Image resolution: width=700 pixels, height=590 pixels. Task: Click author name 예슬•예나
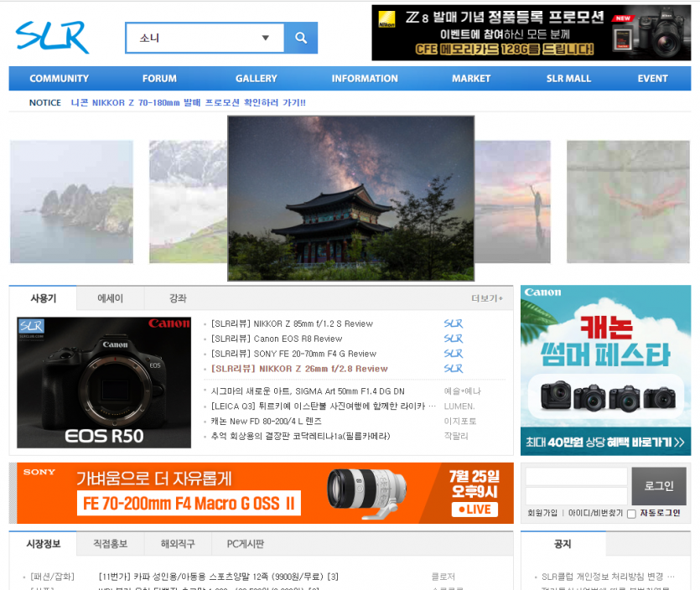click(463, 391)
